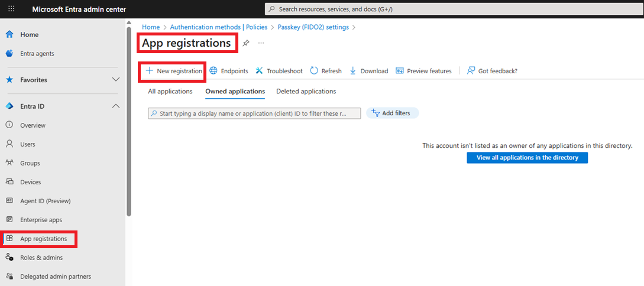Click the Endpoints text label

(x=235, y=71)
